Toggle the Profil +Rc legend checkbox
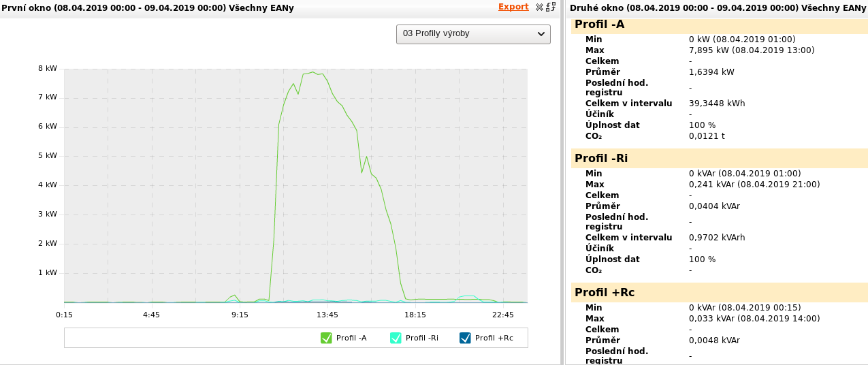The width and height of the screenshot is (868, 365). pyautogui.click(x=465, y=338)
